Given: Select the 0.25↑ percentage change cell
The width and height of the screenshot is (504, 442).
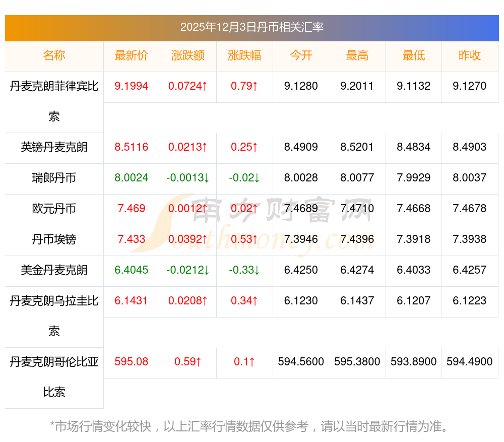Looking at the screenshot, I should (244, 147).
